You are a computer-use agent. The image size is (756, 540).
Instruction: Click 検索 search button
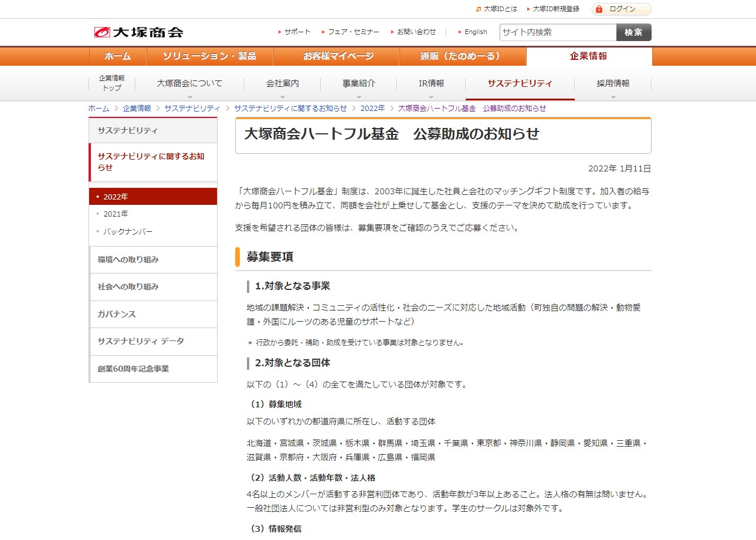(633, 32)
